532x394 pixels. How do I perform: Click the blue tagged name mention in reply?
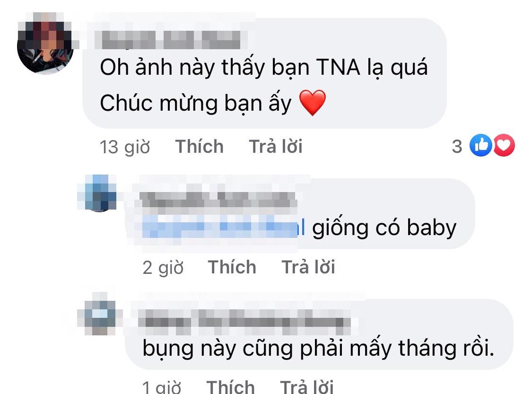223,228
